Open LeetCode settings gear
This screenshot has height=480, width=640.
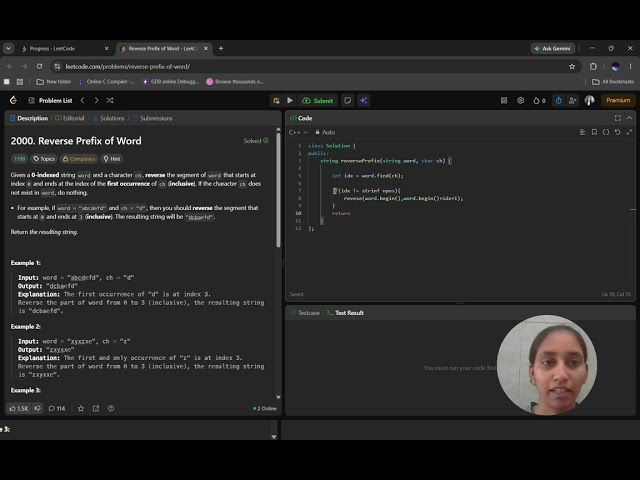[520, 100]
